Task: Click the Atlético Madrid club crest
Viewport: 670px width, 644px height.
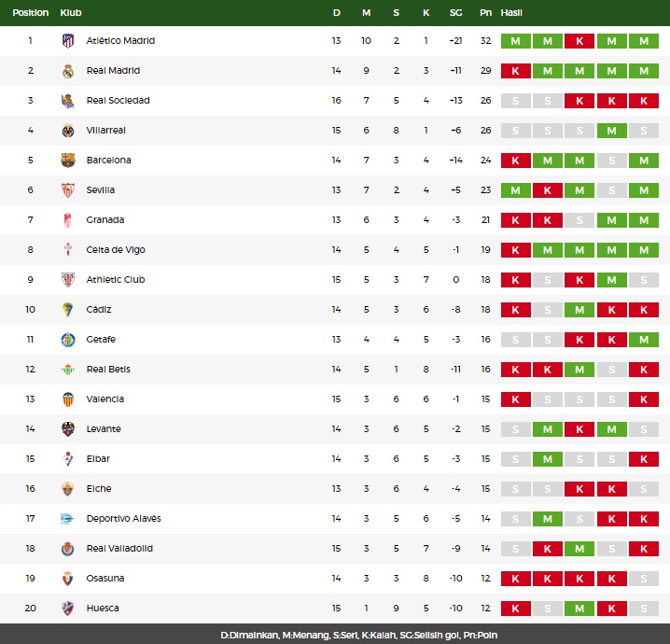Action: click(x=68, y=41)
